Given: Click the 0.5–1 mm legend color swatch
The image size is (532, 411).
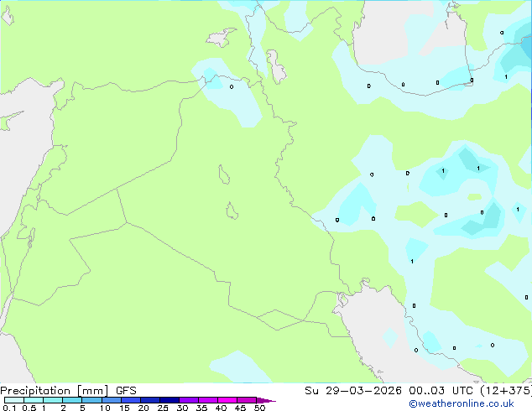Looking at the screenshot, I should (34, 400).
